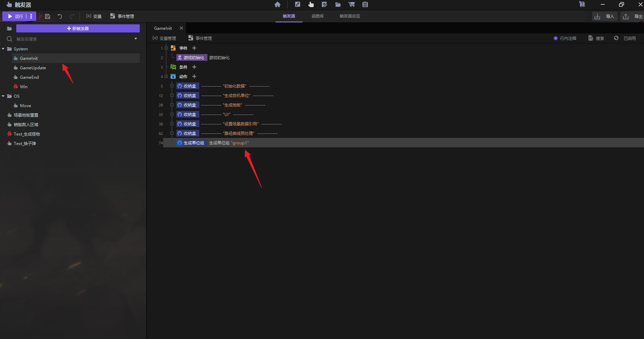Click the blue 动作 section icon

coord(173,76)
